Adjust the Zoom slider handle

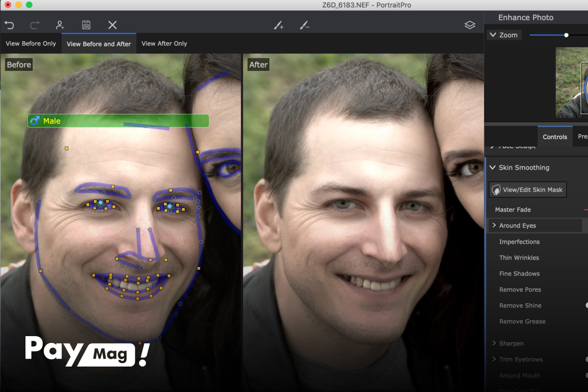pos(566,35)
